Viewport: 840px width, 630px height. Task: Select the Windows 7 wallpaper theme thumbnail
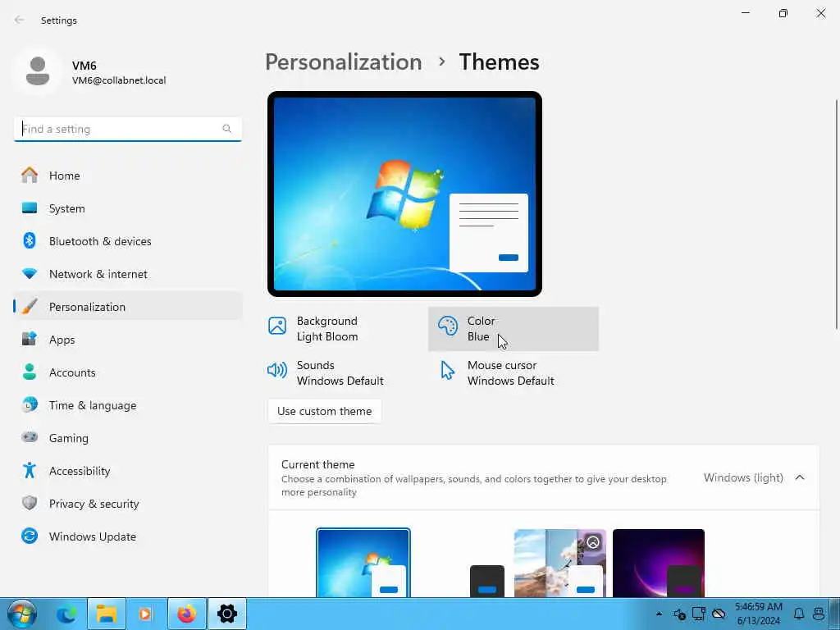(x=363, y=563)
